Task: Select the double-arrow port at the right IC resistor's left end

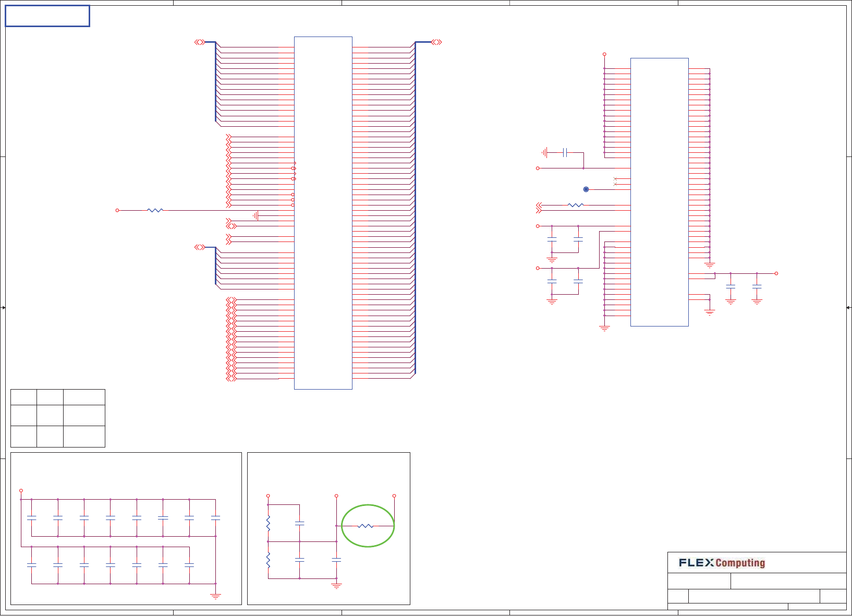Action: [539, 205]
